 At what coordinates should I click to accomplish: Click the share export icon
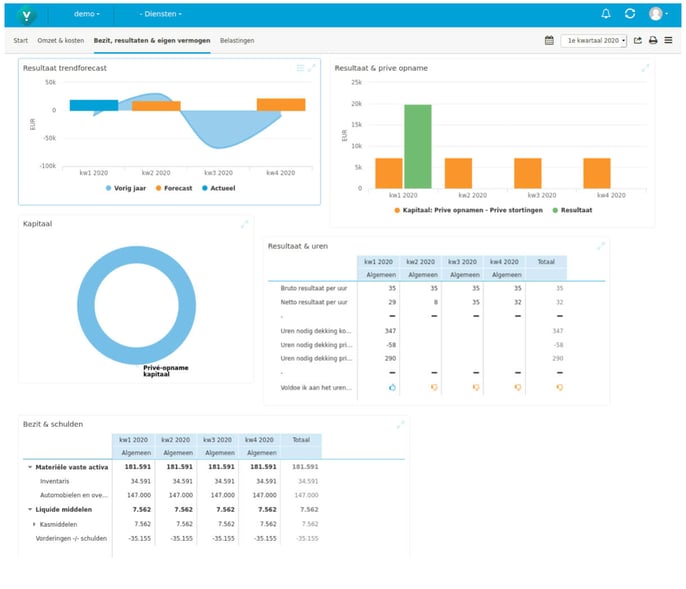638,40
